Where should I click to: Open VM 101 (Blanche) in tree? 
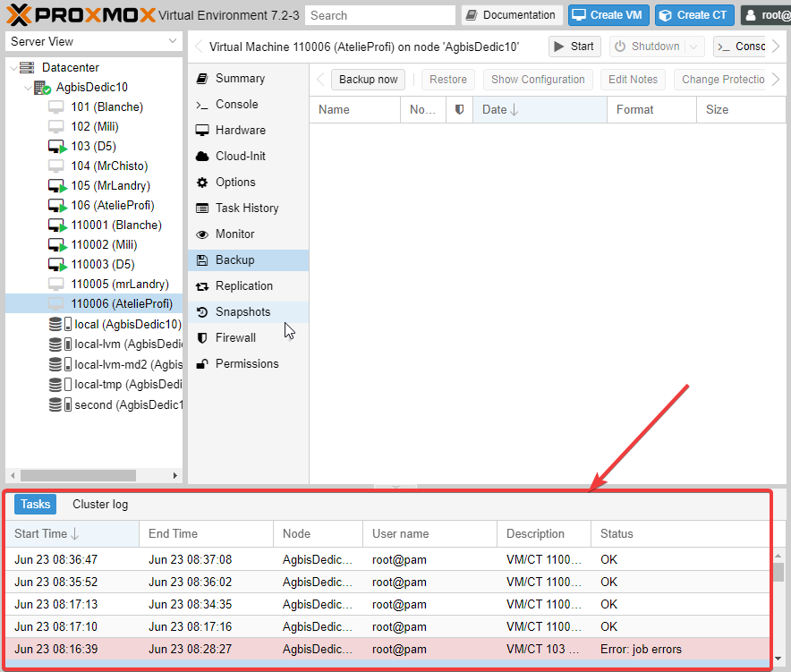(x=107, y=107)
